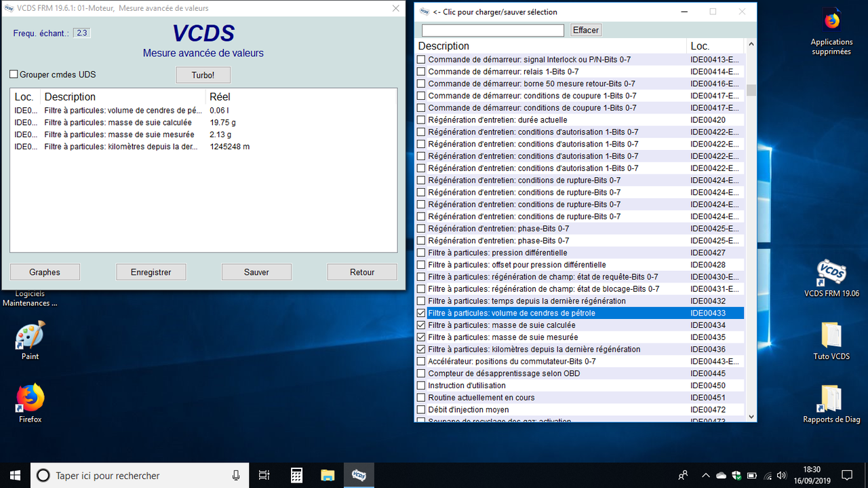Open the VCDS FRM 19.06 desktop shortcut
Screen dimensions: 868x488
tap(831, 278)
